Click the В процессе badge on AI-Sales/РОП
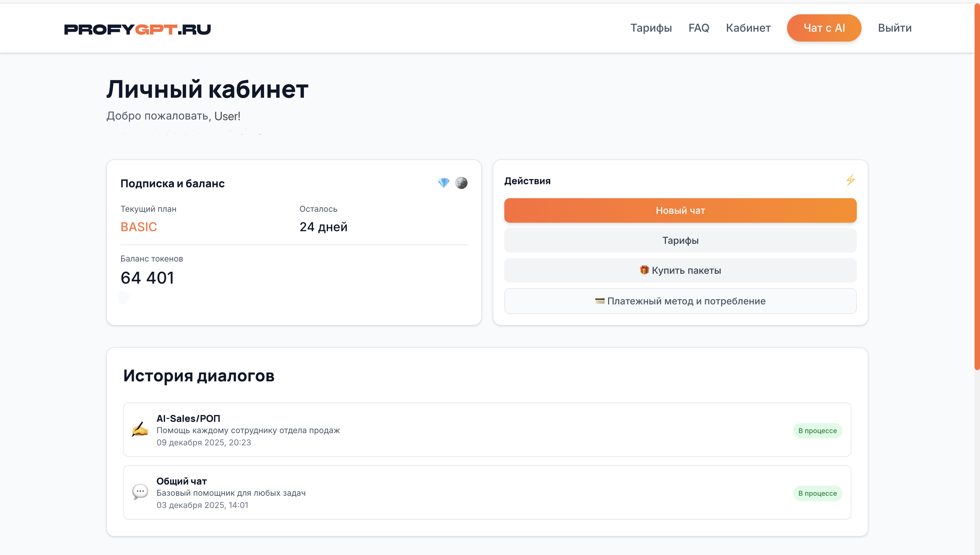The image size is (980, 555). coord(817,430)
